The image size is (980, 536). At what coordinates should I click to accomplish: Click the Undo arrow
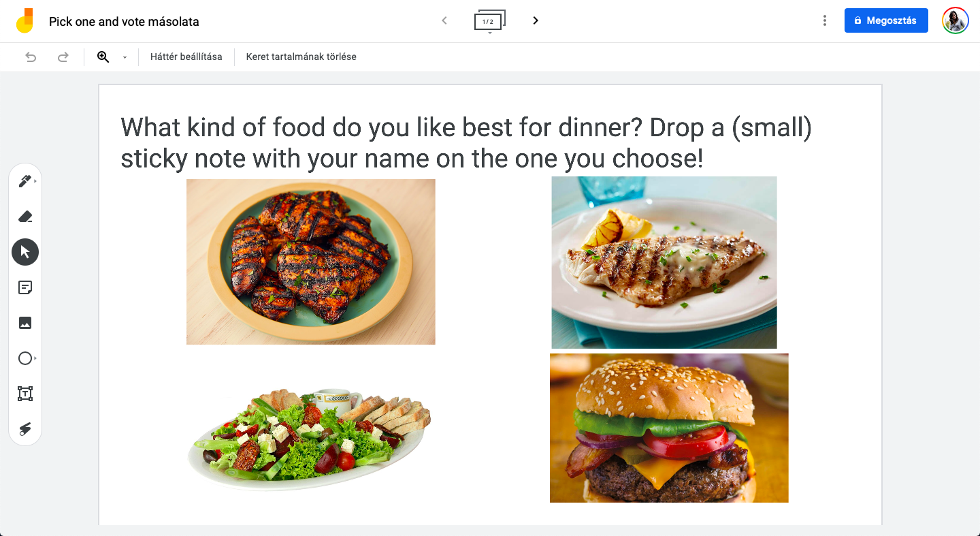(31, 57)
